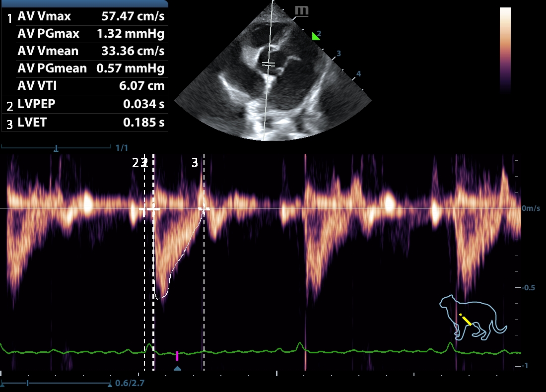Click the magenta marker on the ECG trace

pos(177,355)
